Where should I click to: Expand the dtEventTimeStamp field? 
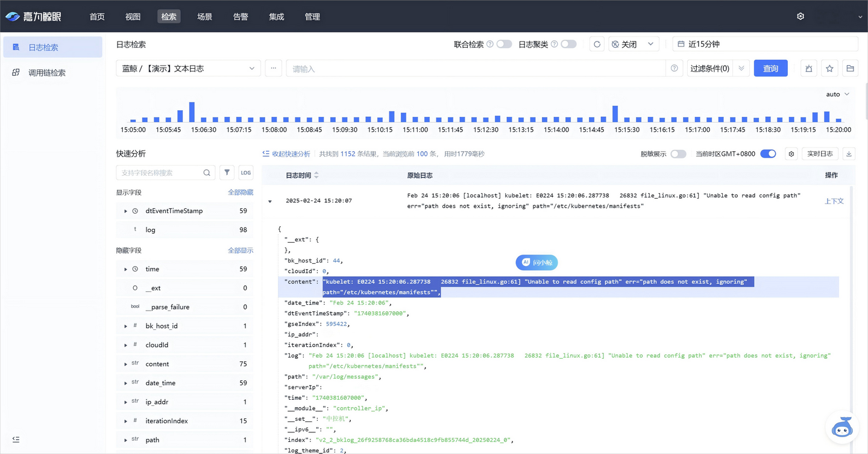point(125,211)
